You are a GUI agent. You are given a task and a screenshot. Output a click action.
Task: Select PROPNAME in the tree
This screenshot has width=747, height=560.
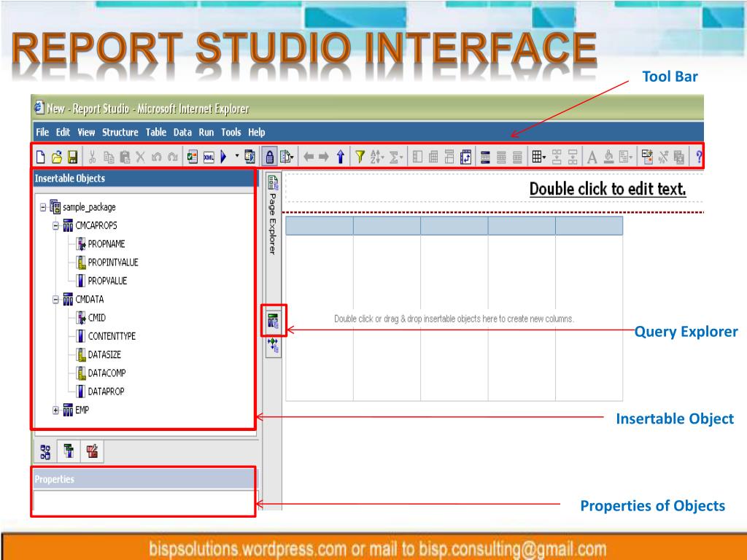[107, 244]
